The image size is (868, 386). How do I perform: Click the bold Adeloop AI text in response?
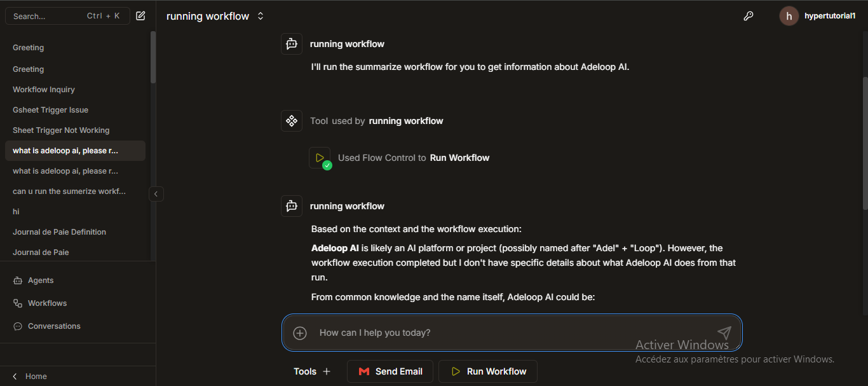pyautogui.click(x=335, y=248)
